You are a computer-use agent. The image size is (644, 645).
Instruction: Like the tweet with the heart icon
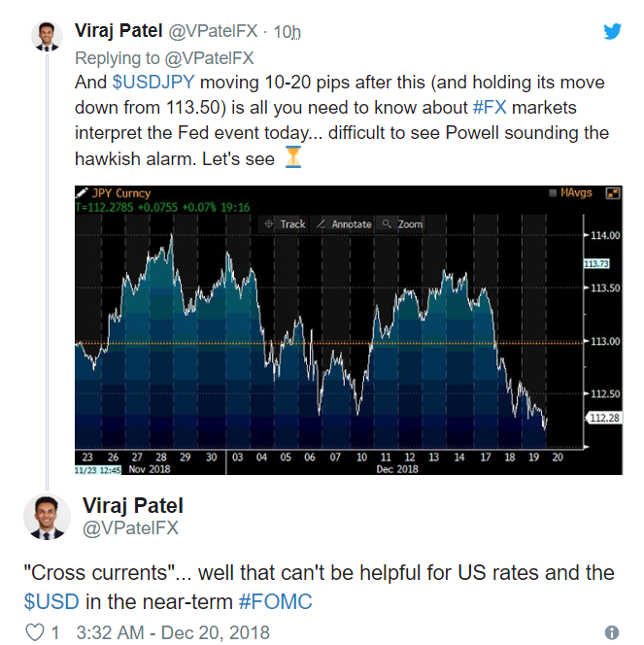pyautogui.click(x=35, y=631)
